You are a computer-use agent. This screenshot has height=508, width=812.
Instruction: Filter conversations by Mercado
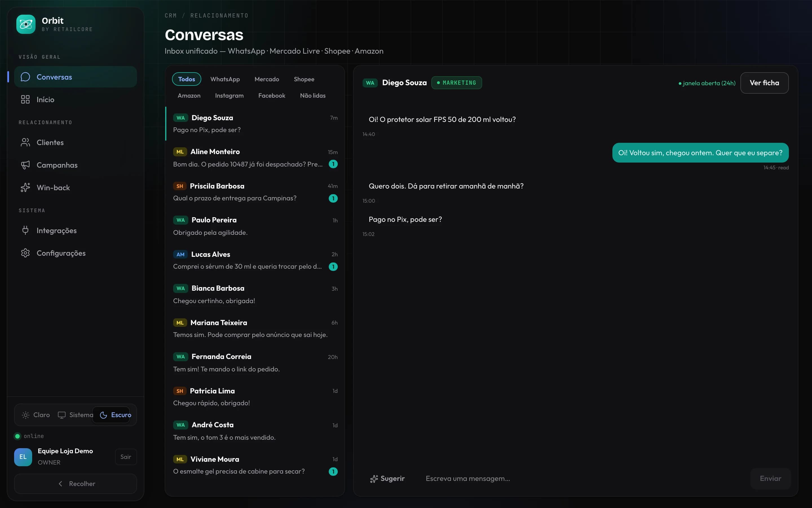pos(267,79)
